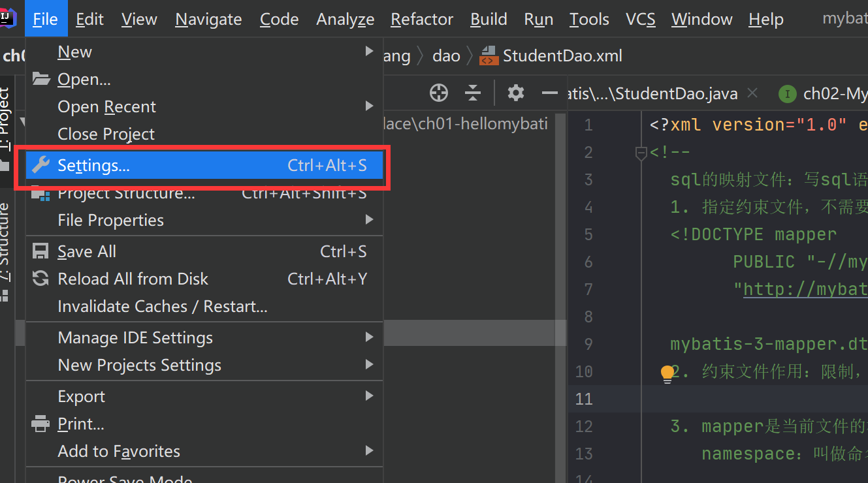Open the Code menu
Image resolution: width=868 pixels, height=483 pixels.
click(279, 20)
